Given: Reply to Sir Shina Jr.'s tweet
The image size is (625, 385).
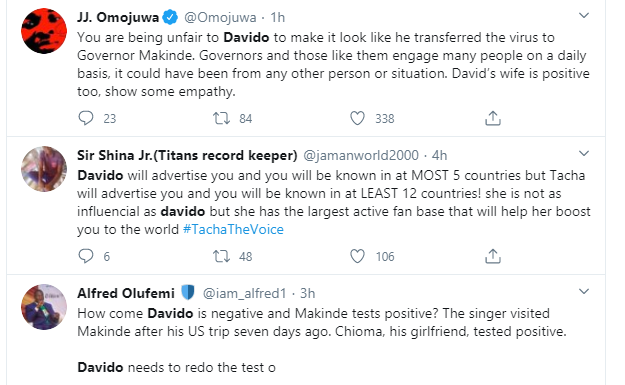Looking at the screenshot, I should tap(86, 256).
